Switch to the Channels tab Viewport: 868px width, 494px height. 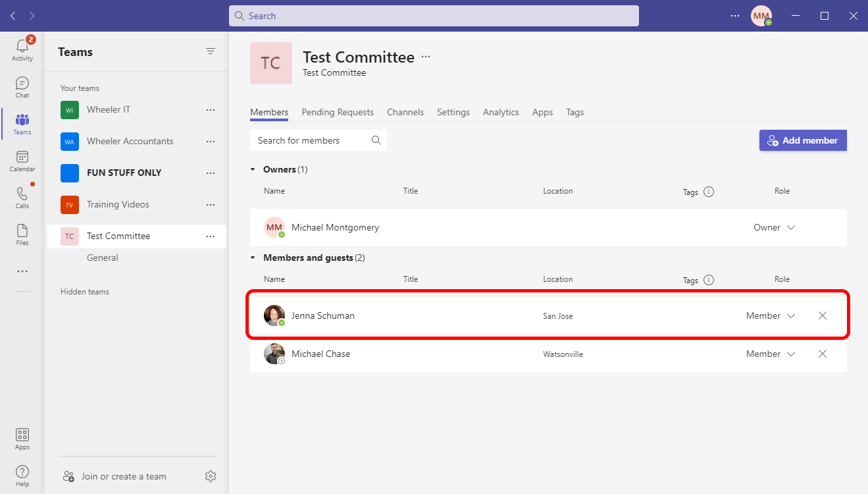click(x=405, y=112)
